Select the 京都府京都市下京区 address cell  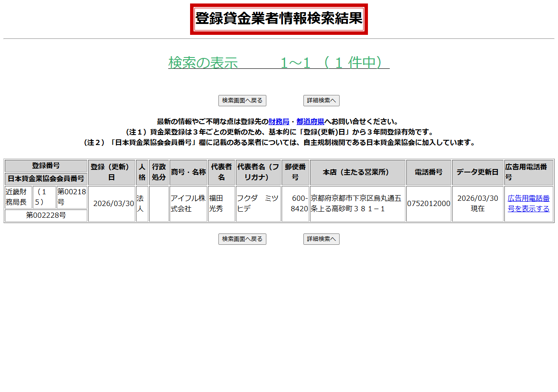coord(357,204)
